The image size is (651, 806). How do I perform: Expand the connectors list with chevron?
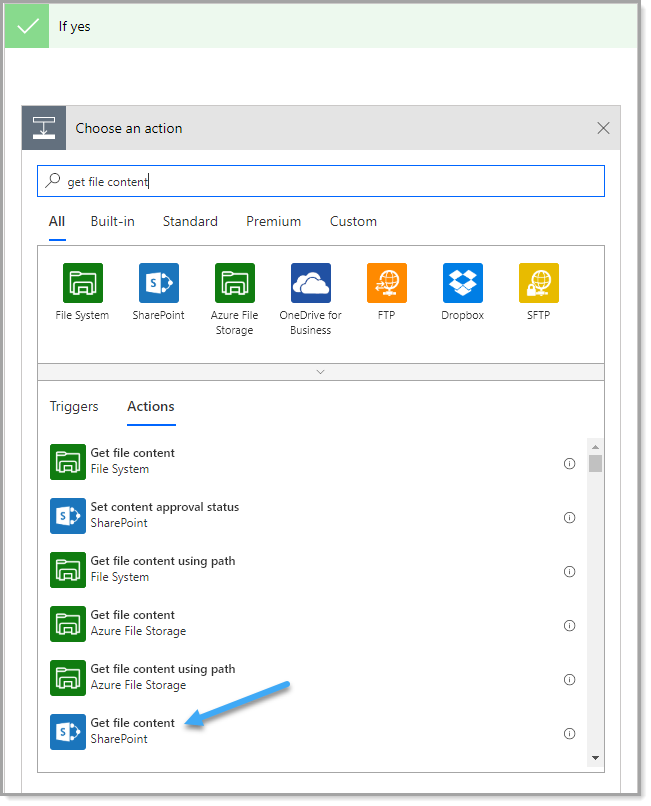point(320,372)
